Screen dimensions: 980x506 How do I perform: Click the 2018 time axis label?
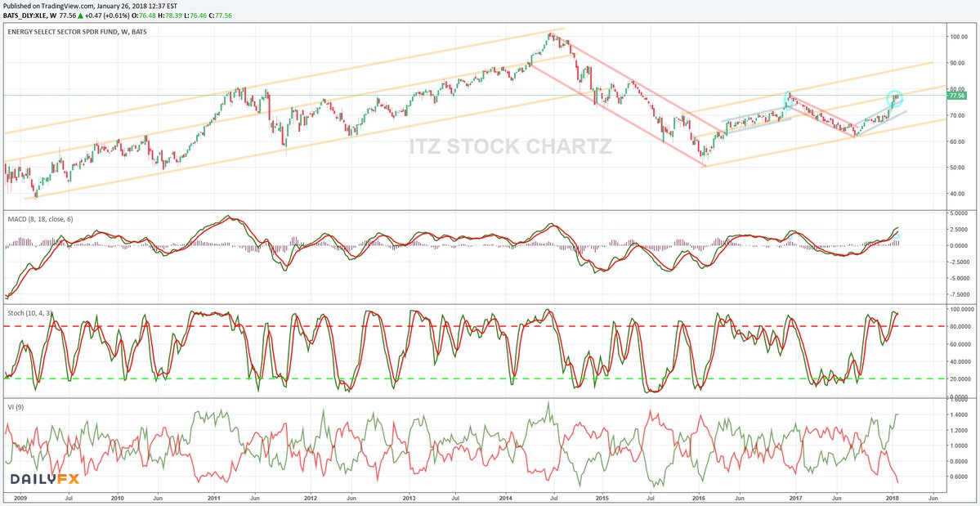tap(893, 499)
